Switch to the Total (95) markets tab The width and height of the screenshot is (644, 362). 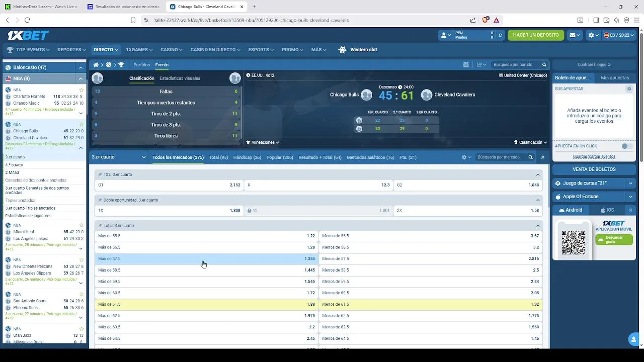click(x=218, y=157)
